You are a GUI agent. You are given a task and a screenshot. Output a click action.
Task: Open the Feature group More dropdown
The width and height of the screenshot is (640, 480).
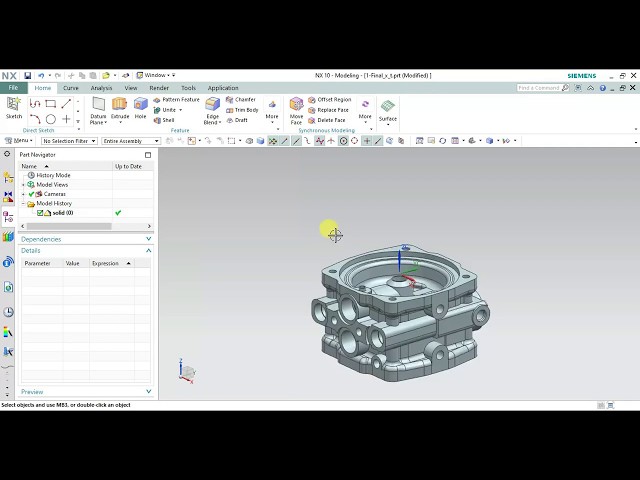tap(272, 111)
